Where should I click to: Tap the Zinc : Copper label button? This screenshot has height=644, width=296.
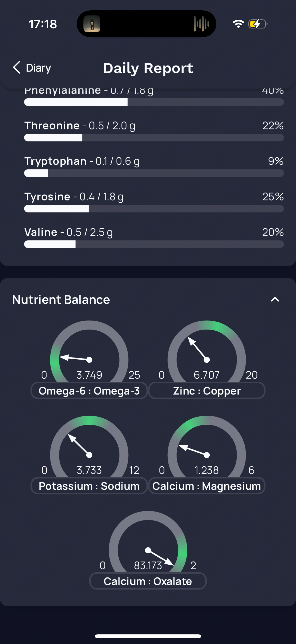click(207, 391)
